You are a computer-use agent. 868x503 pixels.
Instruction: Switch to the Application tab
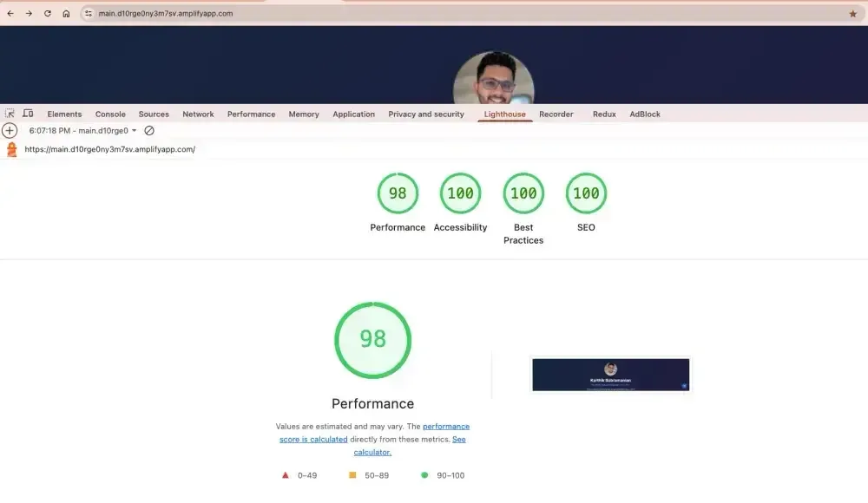click(x=354, y=114)
